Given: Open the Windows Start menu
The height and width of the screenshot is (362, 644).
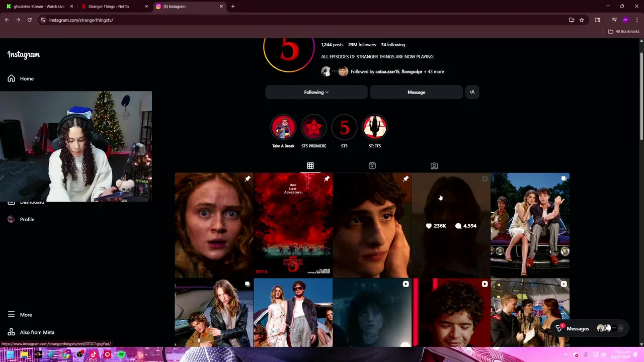Looking at the screenshot, I should click(10, 354).
